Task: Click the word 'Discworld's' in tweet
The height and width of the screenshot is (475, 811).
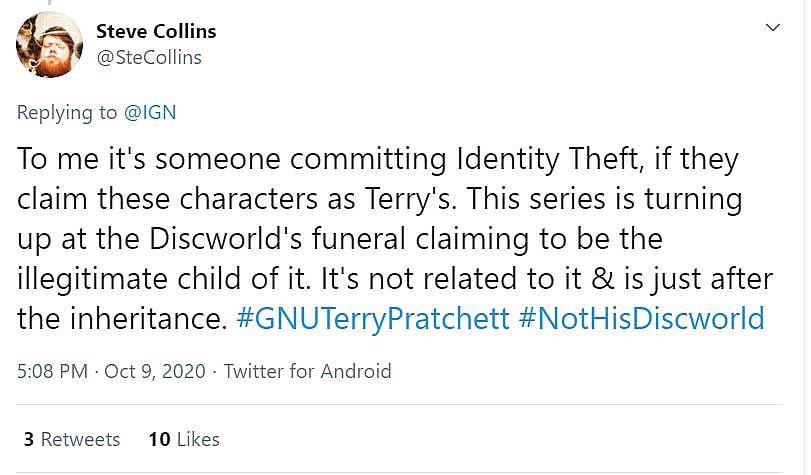Action: (x=230, y=238)
